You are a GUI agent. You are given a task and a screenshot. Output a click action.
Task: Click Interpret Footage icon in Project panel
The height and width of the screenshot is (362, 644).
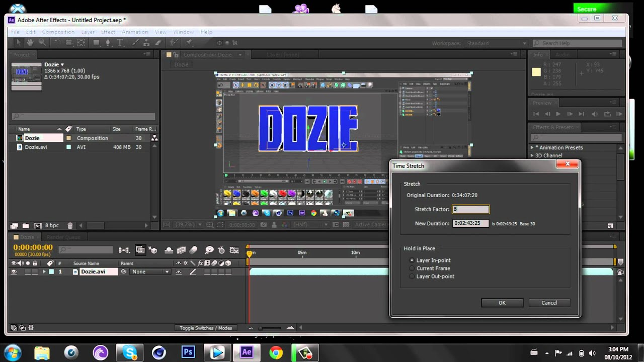click(14, 226)
